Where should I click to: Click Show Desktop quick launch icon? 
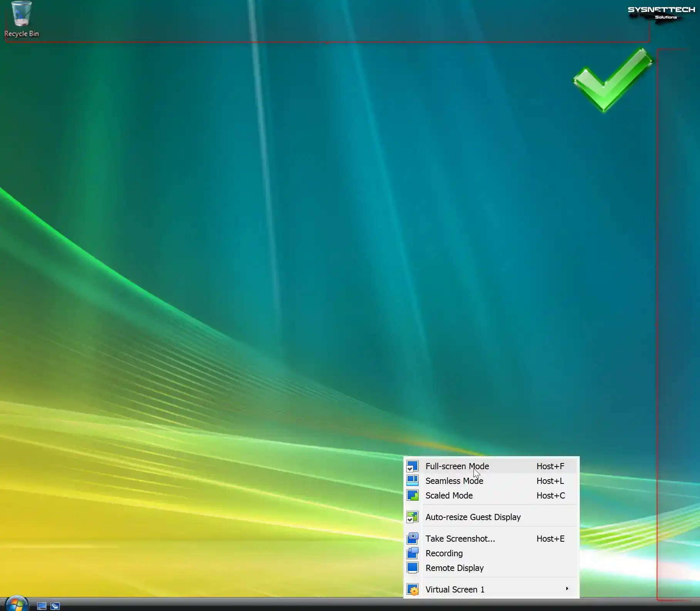click(42, 606)
